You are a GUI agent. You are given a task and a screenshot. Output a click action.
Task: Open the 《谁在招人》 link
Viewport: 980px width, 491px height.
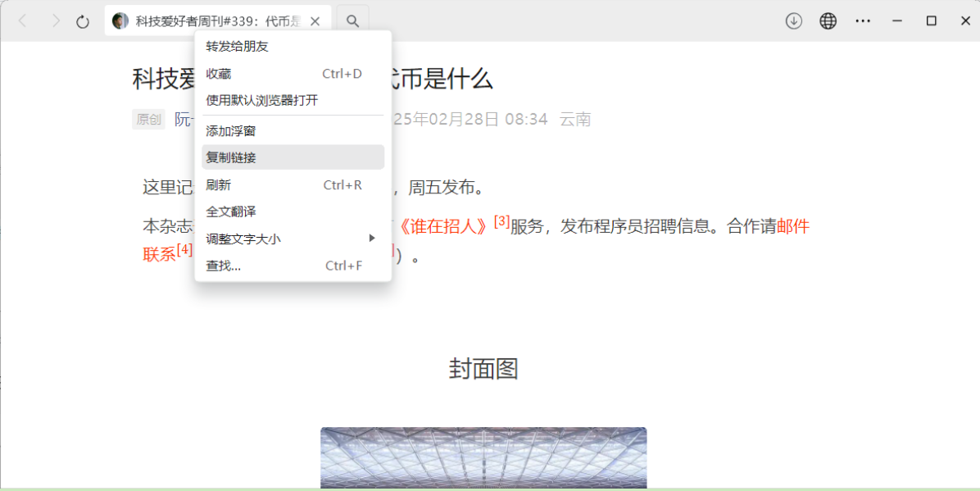tap(443, 227)
